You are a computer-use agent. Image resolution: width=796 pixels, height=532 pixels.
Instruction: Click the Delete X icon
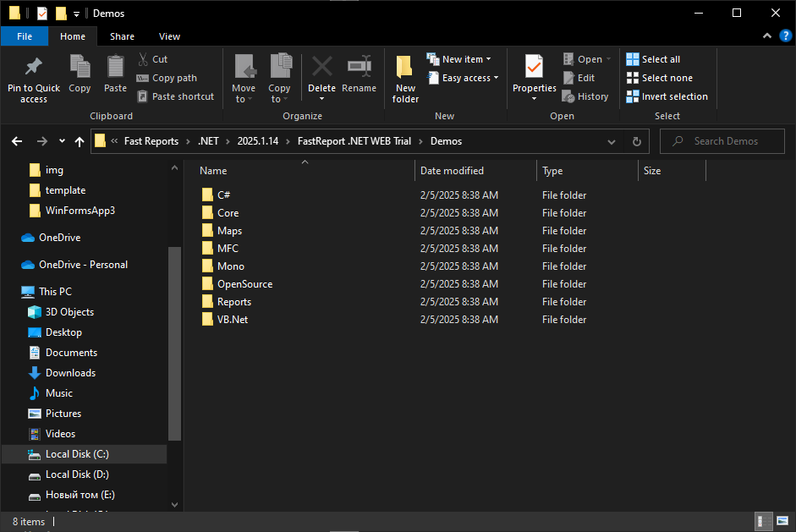pos(321,68)
